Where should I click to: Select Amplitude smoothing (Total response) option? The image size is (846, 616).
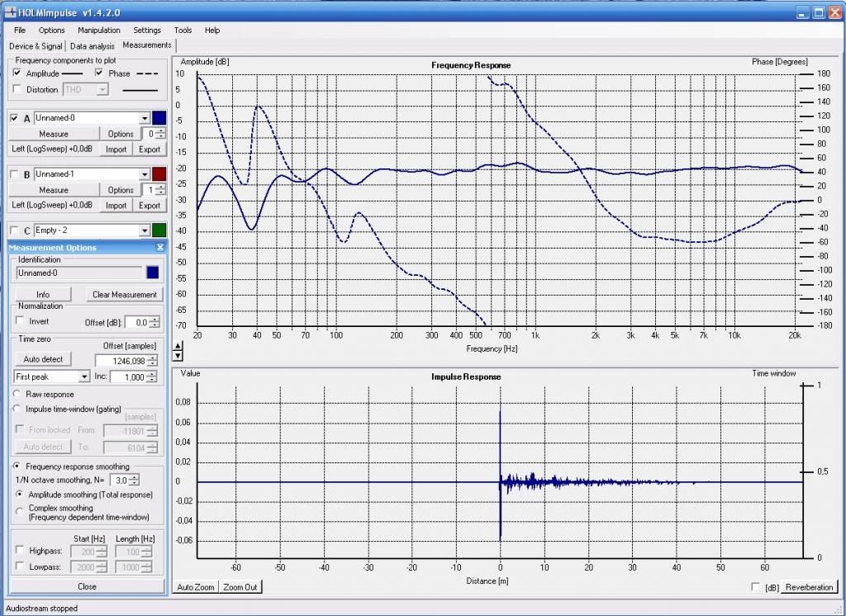(20, 494)
